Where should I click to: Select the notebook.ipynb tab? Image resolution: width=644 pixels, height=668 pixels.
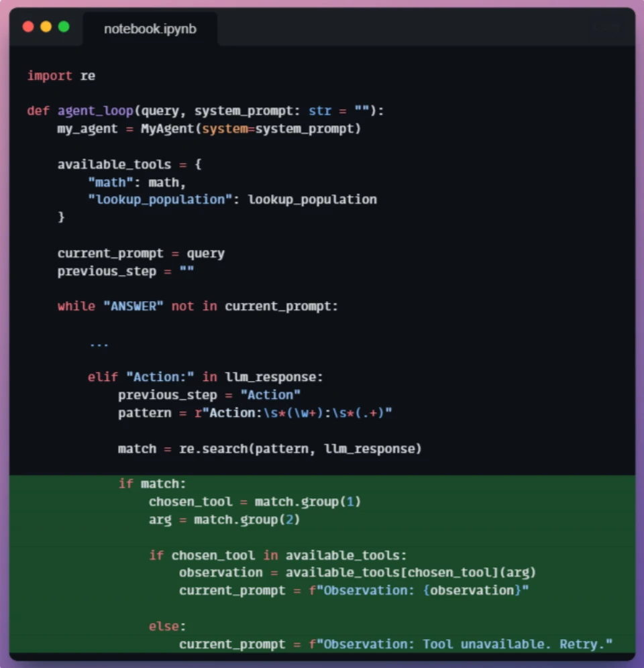tap(150, 29)
